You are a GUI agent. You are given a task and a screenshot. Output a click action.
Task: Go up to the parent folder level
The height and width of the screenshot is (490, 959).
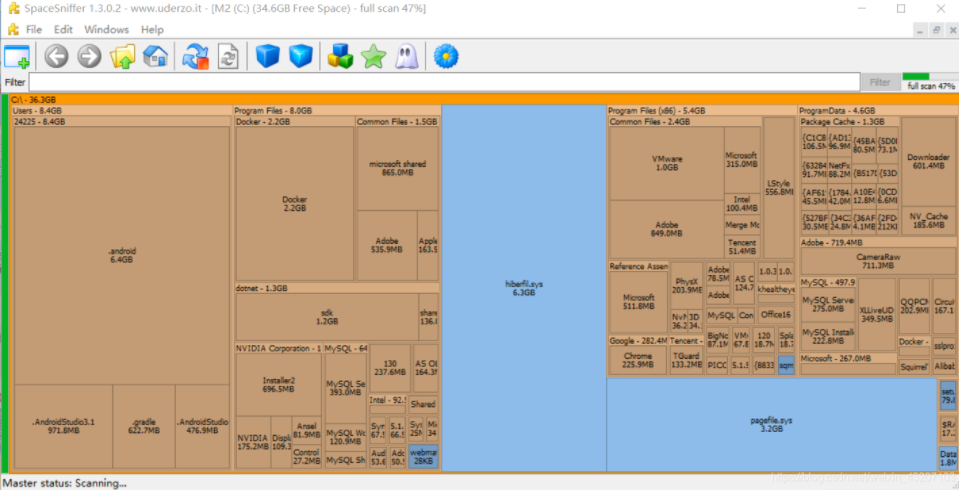[x=122, y=57]
